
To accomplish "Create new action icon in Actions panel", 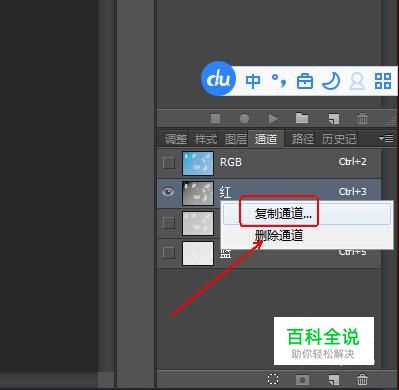I will (334, 118).
